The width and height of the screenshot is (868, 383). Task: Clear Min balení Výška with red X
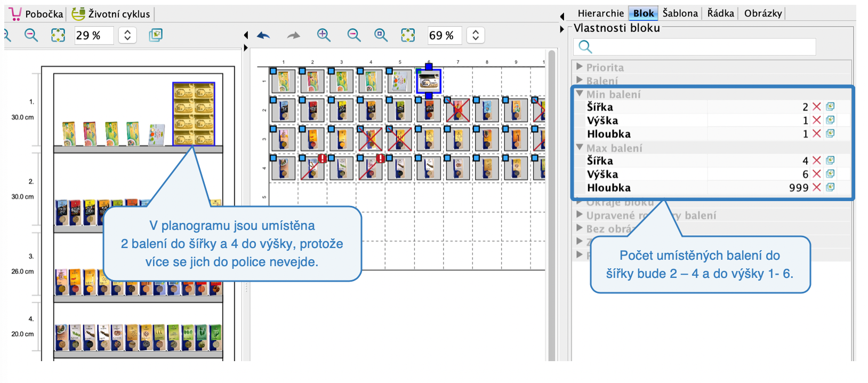(817, 120)
